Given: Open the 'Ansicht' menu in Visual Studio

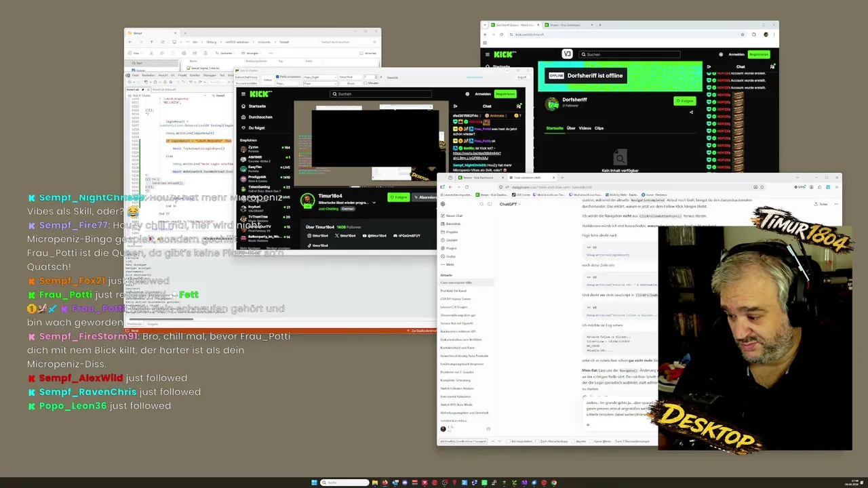Looking at the screenshot, I should coord(163,75).
